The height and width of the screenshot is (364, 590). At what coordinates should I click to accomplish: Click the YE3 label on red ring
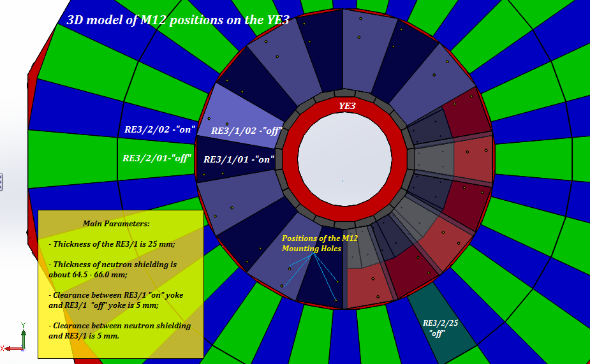click(347, 106)
